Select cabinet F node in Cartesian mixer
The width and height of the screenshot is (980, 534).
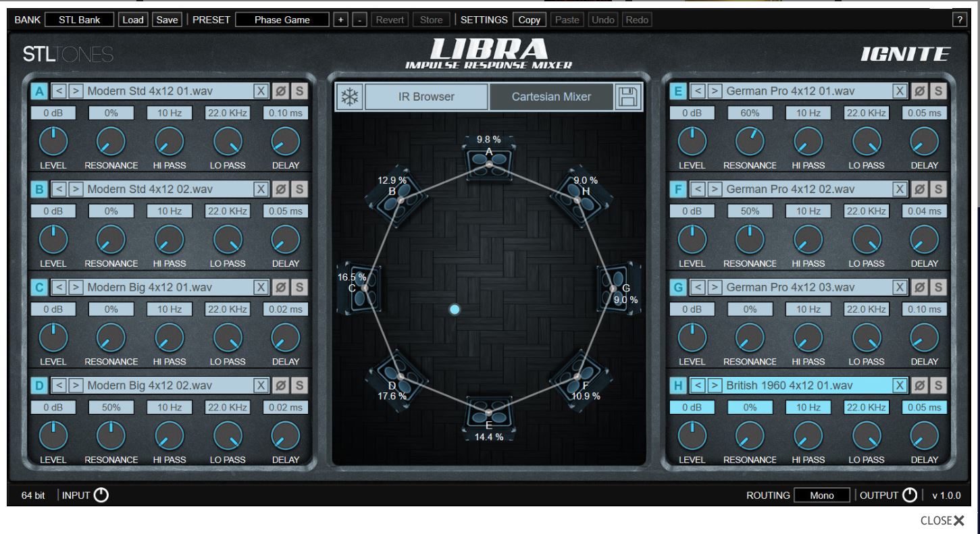(578, 376)
